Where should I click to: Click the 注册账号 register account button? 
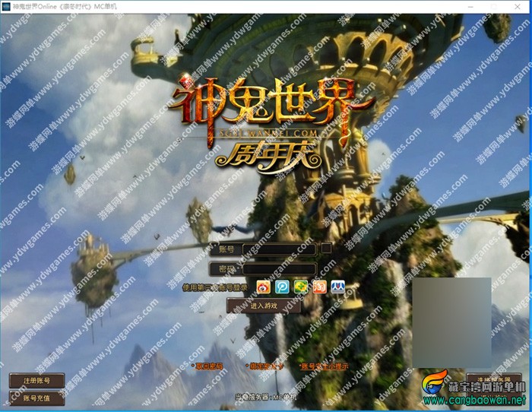tap(36, 380)
